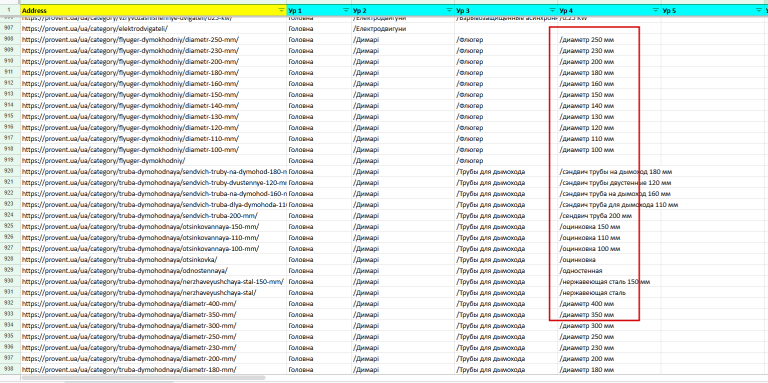Screen dimensions: 768x383
Task: Click the horizontal scrollbar thumb at the bottom
Action: [143, 378]
